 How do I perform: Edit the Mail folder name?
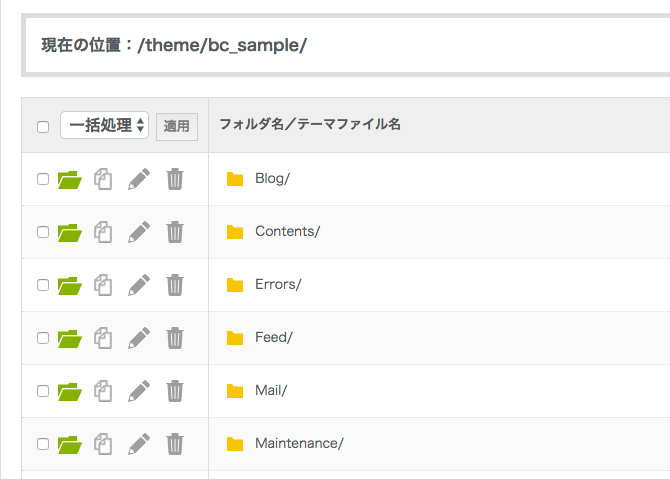coord(139,391)
